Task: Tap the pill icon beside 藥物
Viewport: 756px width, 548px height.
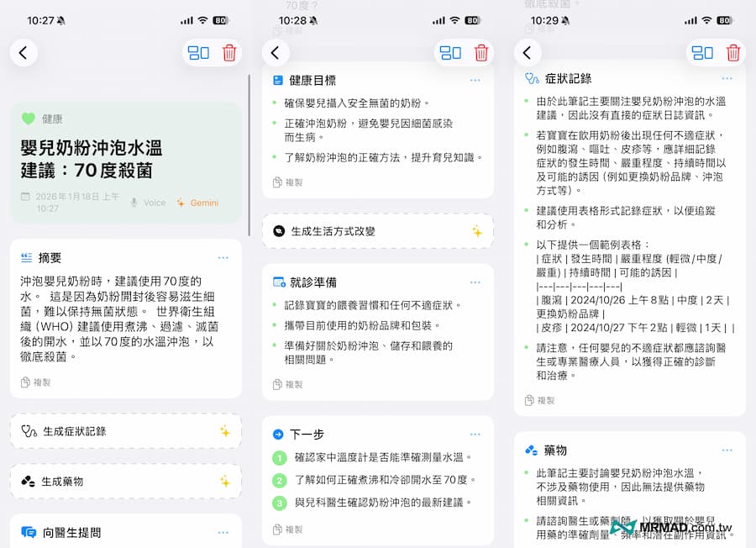Action: 529,450
